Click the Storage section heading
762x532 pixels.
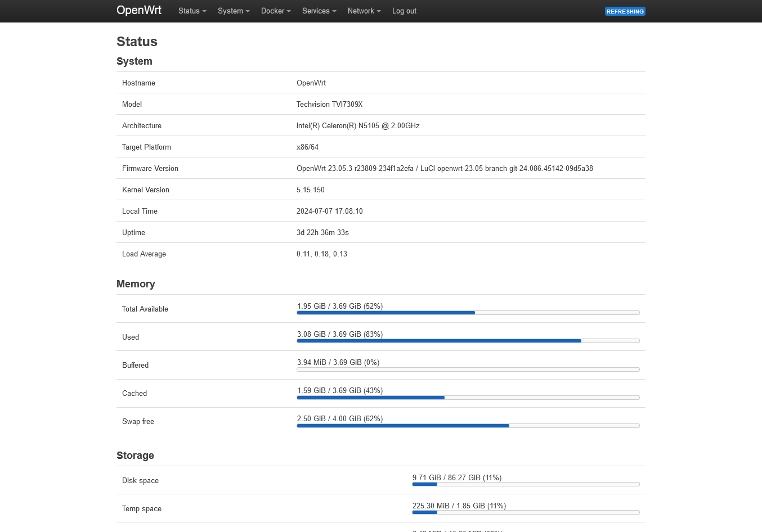coord(135,456)
